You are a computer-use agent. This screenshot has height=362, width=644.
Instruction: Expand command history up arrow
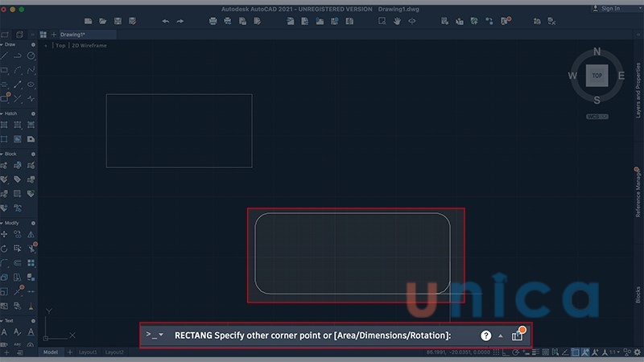(500, 336)
